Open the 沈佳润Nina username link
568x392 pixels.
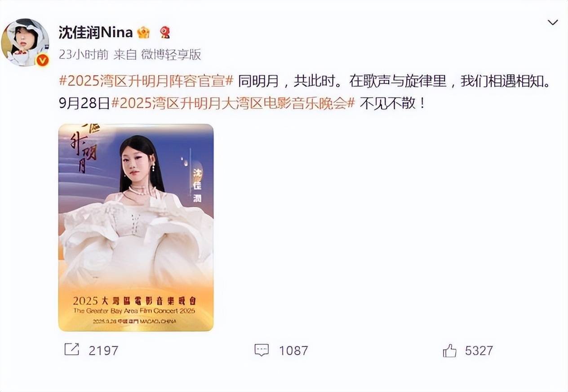pos(96,32)
